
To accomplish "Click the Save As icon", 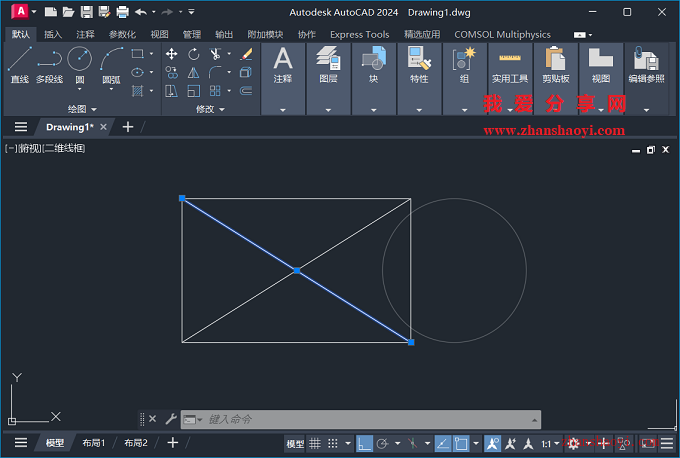I will pos(105,12).
